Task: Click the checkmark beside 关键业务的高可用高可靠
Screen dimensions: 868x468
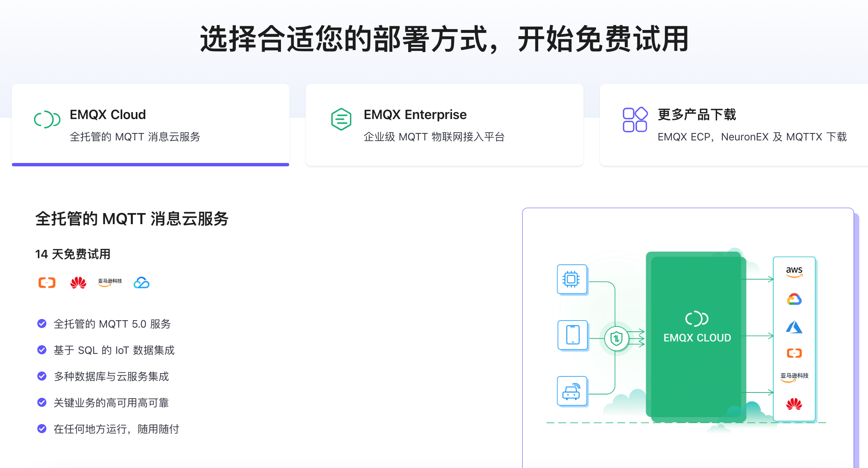Action: [x=42, y=403]
